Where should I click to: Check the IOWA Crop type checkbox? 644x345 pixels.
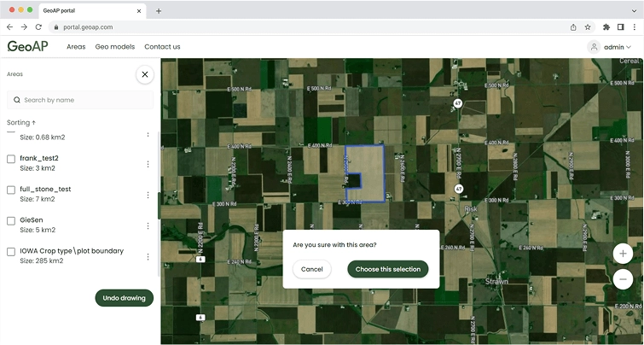[x=11, y=252]
